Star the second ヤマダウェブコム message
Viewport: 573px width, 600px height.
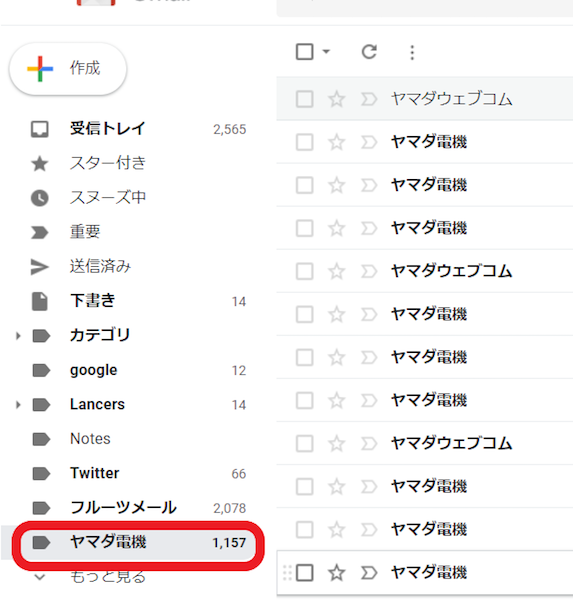pyautogui.click(x=336, y=271)
